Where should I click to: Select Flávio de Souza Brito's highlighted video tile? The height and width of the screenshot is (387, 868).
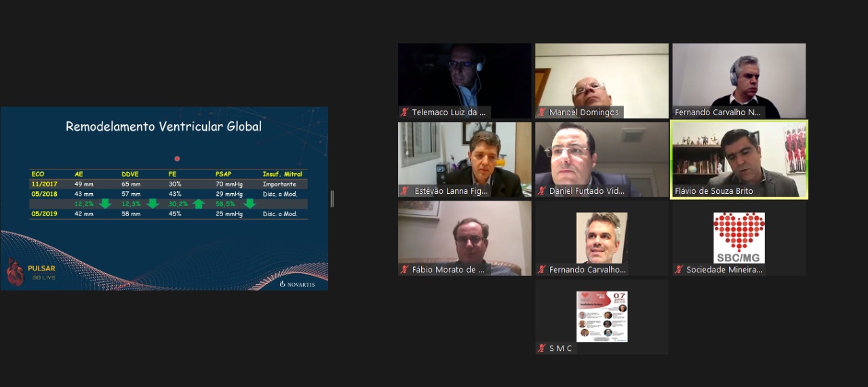(739, 159)
